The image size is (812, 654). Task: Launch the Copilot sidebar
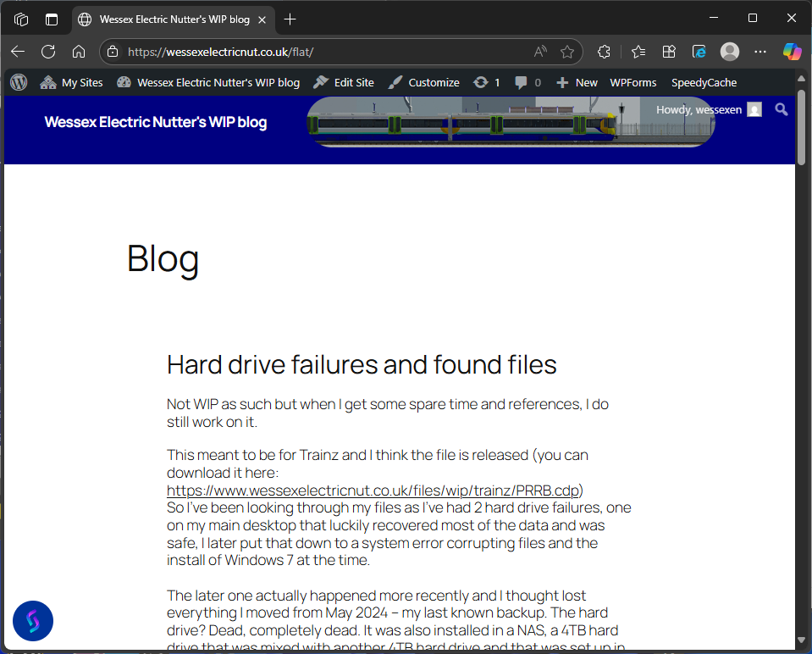(792, 52)
